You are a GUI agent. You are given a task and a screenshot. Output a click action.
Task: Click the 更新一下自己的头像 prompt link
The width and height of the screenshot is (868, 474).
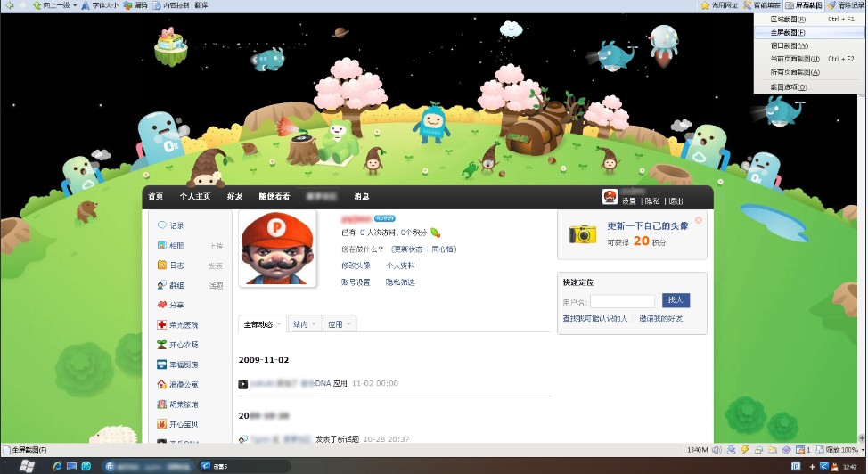[648, 226]
